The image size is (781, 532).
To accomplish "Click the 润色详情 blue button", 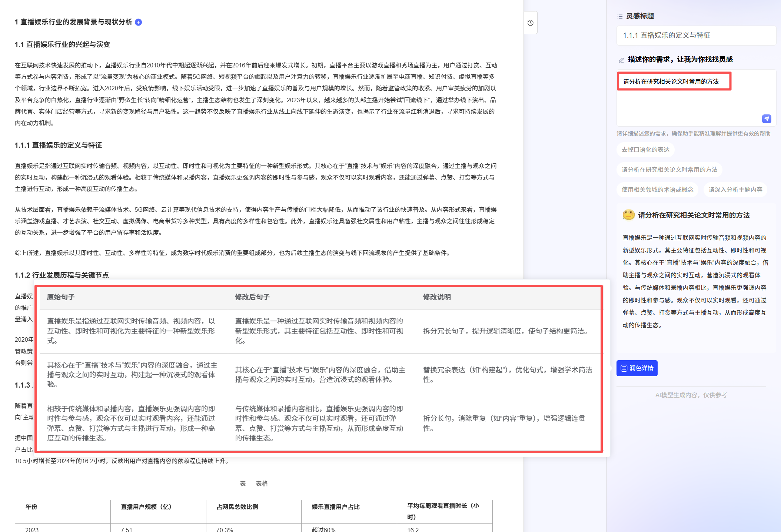I will tap(637, 368).
